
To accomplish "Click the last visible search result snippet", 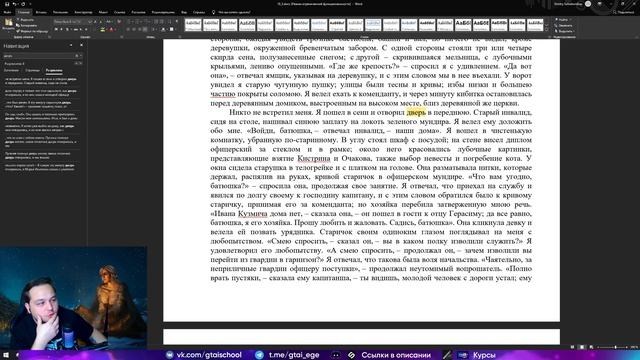I will [x=41, y=167].
